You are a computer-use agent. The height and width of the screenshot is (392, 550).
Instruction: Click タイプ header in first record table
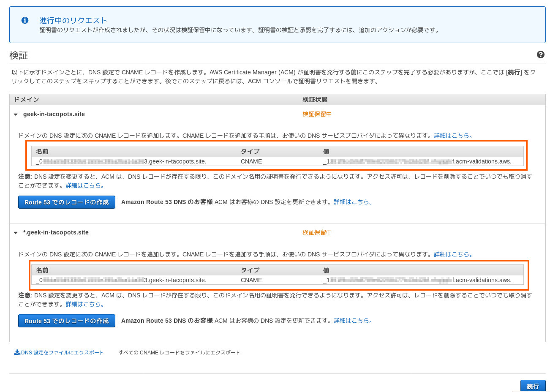(x=250, y=151)
